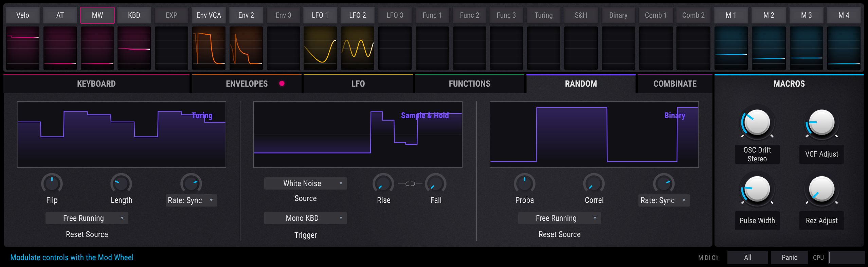Click the VCF Adjust macro name field
This screenshot has height=267, width=868.
[822, 154]
